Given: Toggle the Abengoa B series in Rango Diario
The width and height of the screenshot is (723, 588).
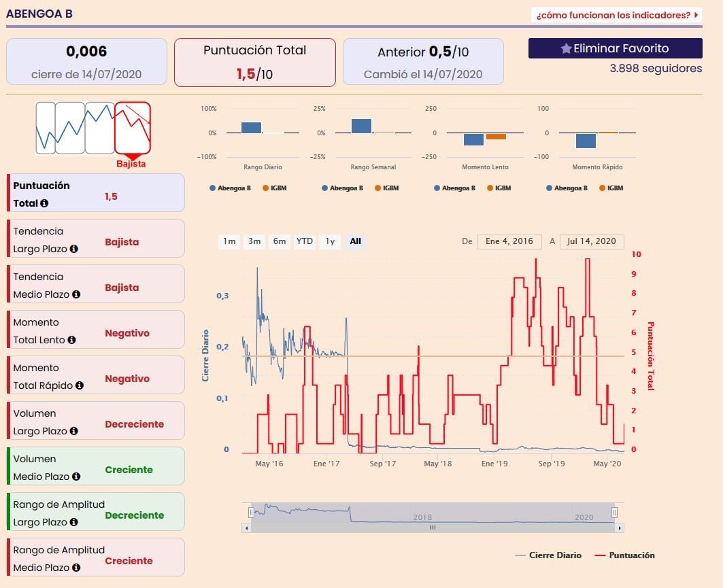Looking at the screenshot, I should [230, 188].
